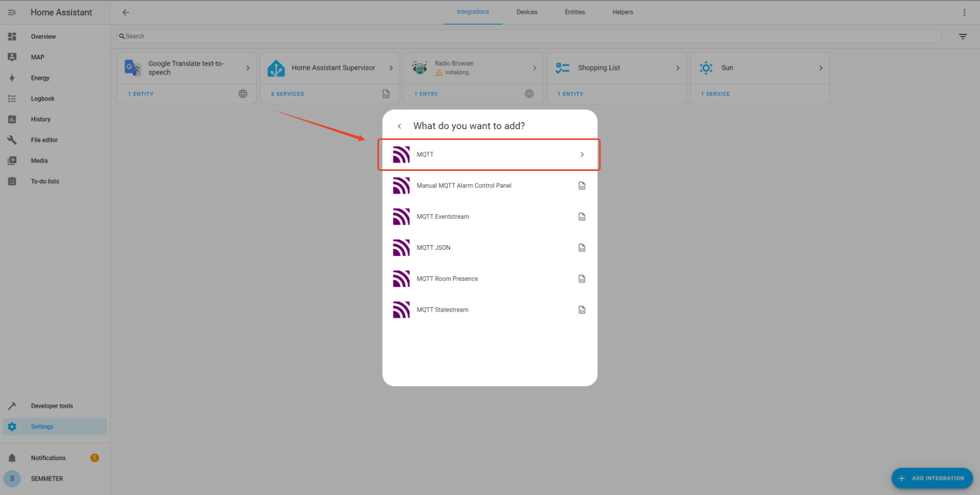This screenshot has height=495, width=980.
Task: Click the MQTT Eventstream file icon
Action: click(582, 217)
